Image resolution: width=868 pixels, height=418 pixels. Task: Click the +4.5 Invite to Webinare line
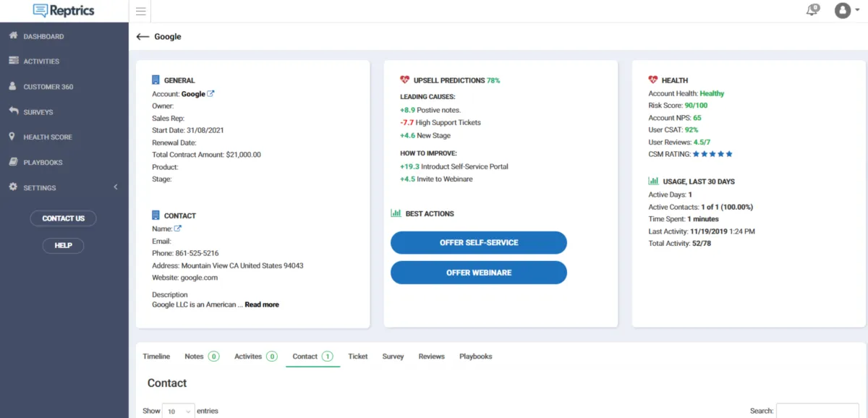[436, 179]
